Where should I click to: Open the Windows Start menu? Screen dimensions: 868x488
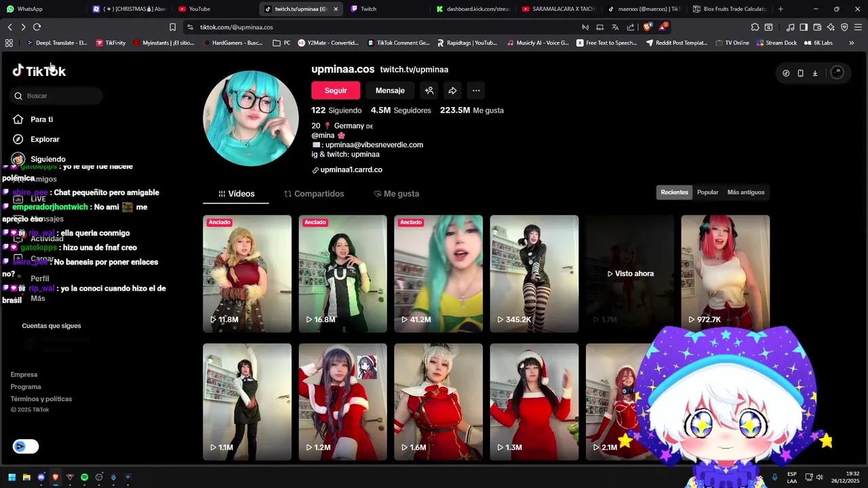(x=12, y=477)
